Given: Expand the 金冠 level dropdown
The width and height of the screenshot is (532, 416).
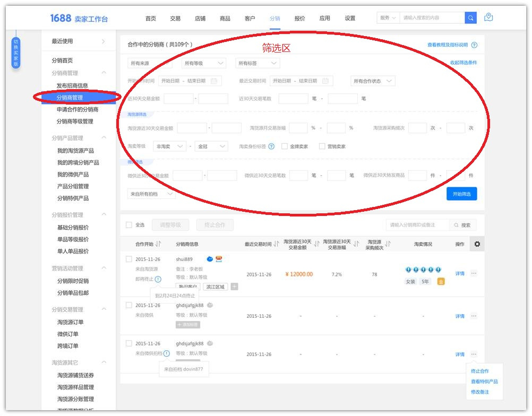Looking at the screenshot, I should pos(210,146).
